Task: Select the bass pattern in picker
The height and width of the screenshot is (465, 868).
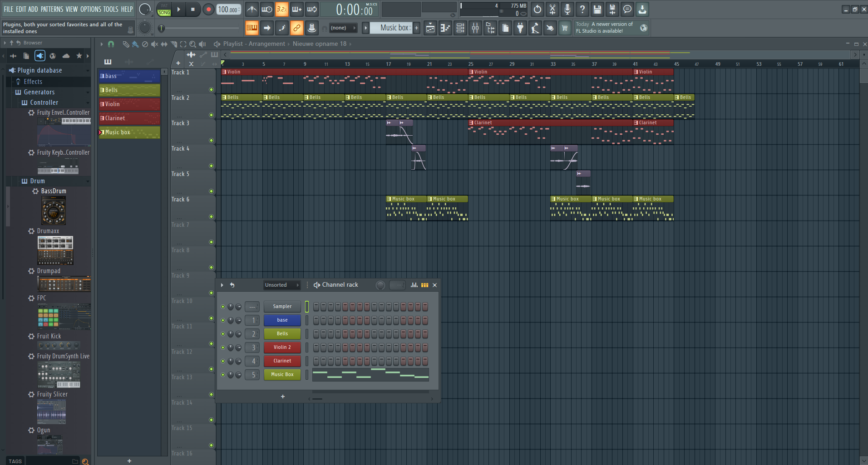Action: (129, 76)
